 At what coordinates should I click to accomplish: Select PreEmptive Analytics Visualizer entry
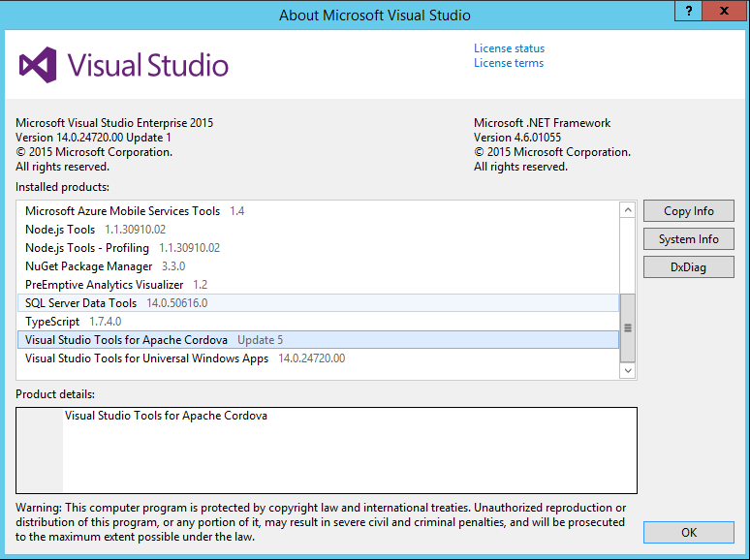tap(318, 285)
